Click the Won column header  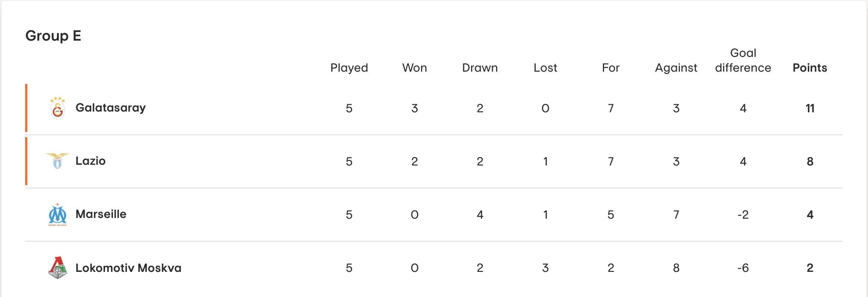[414, 68]
